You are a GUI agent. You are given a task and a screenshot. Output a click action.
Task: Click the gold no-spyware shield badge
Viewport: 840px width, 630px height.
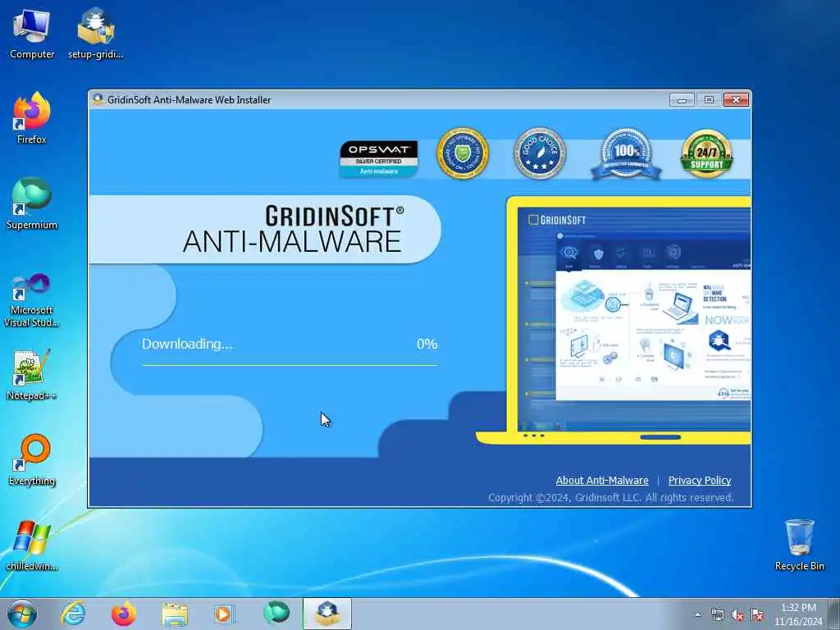click(463, 153)
